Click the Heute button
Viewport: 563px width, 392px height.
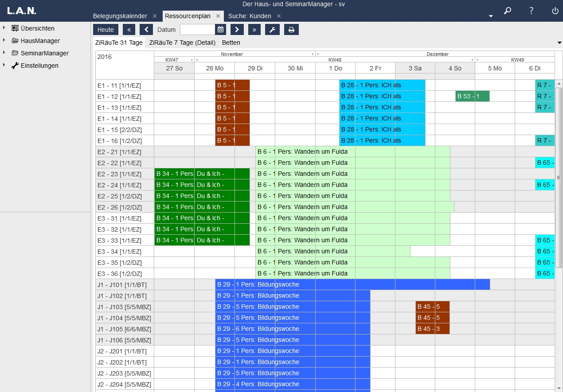click(x=106, y=30)
